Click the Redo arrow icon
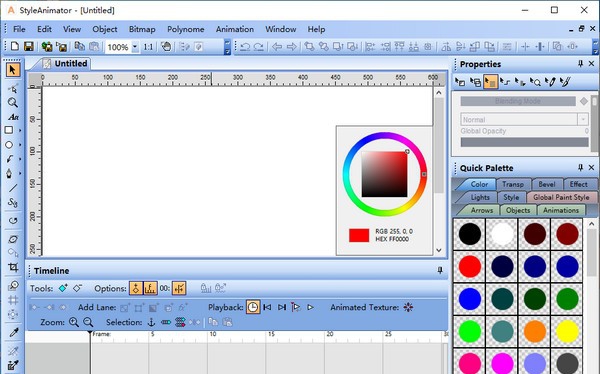 click(259, 47)
